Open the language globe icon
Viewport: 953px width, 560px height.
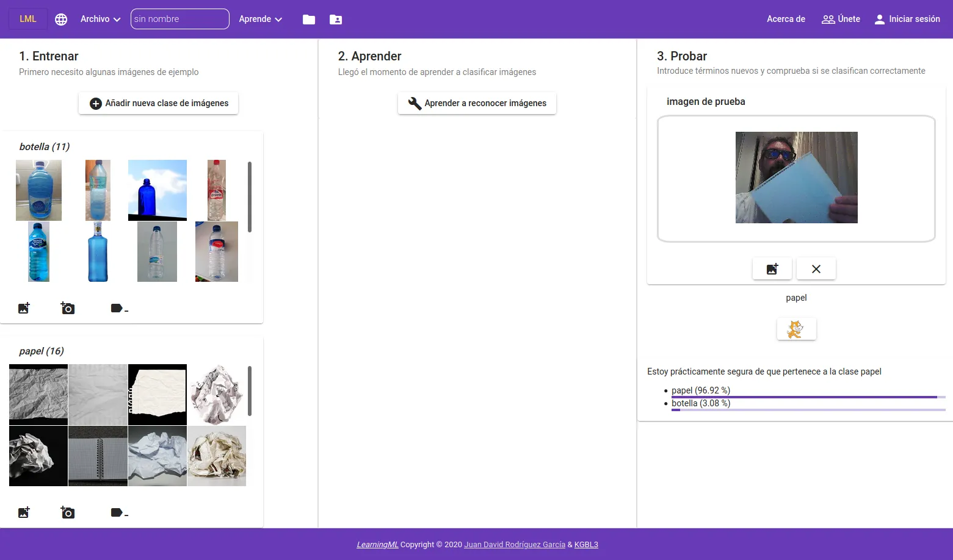coord(61,19)
